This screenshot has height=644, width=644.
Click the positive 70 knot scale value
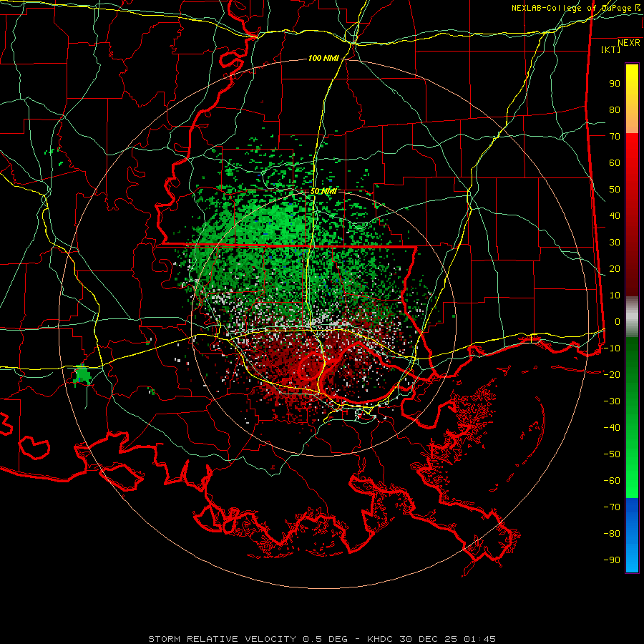(x=615, y=137)
